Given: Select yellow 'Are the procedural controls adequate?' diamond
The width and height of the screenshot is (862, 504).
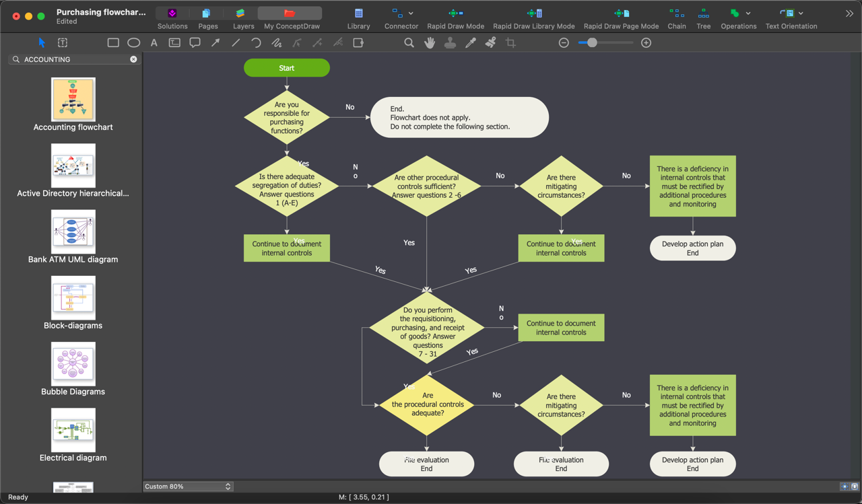Looking at the screenshot, I should 427,404.
